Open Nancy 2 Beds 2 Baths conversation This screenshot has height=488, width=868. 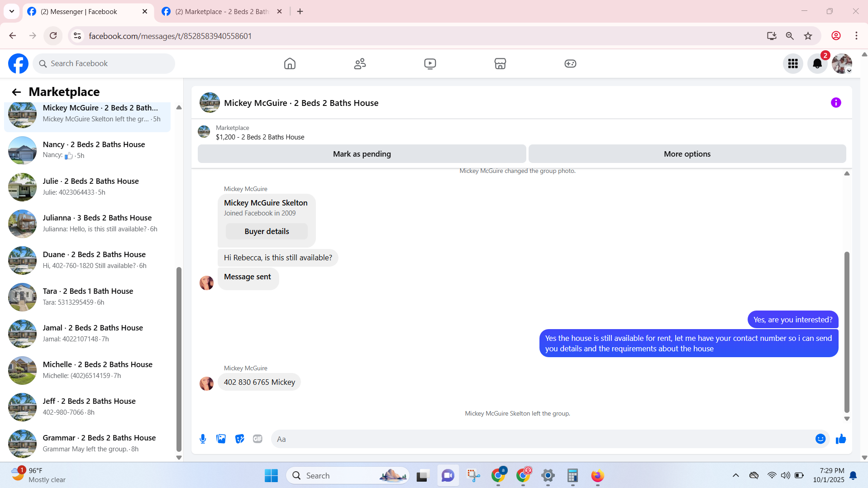pos(87,150)
